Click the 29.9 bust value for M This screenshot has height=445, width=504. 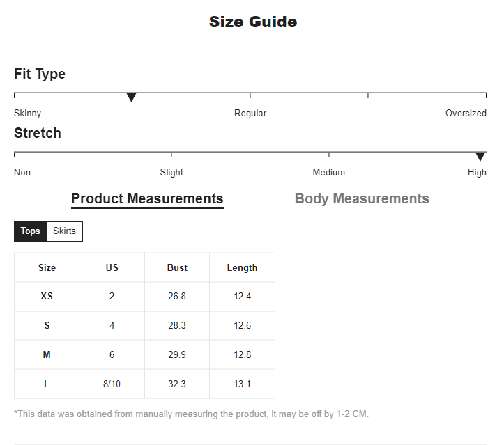(x=177, y=354)
